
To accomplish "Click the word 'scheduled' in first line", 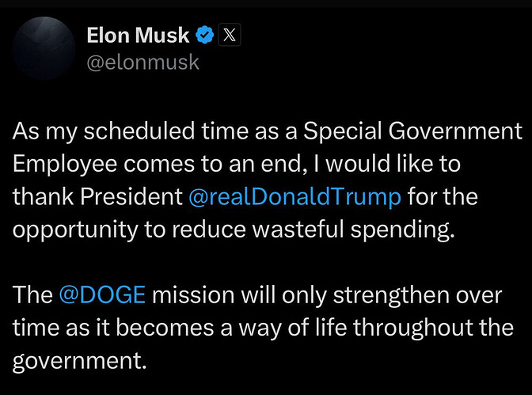I will (139, 131).
